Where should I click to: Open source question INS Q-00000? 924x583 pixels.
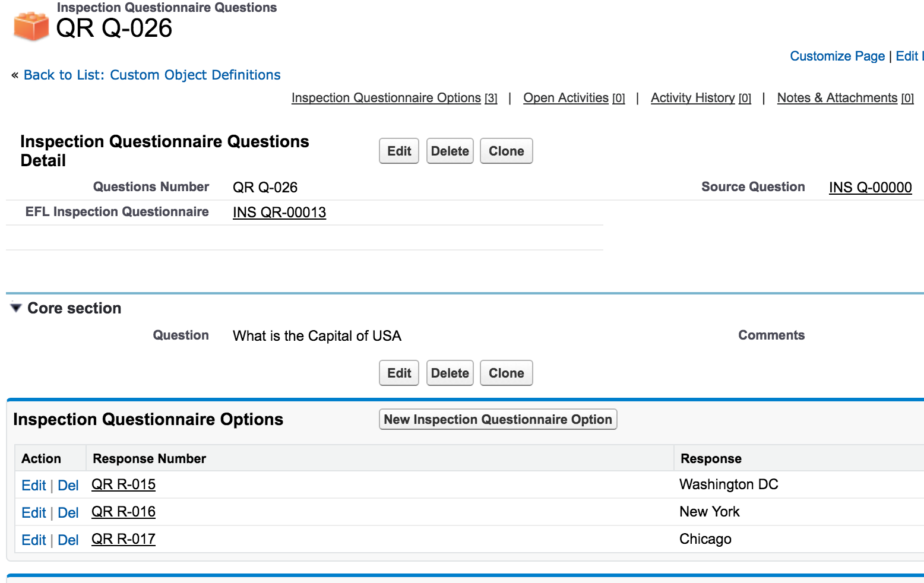tap(870, 188)
